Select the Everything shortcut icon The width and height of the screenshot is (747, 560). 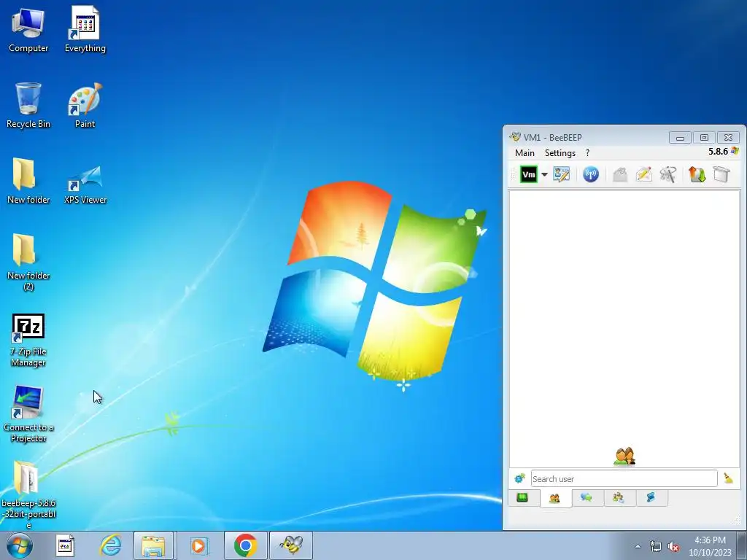85,29
